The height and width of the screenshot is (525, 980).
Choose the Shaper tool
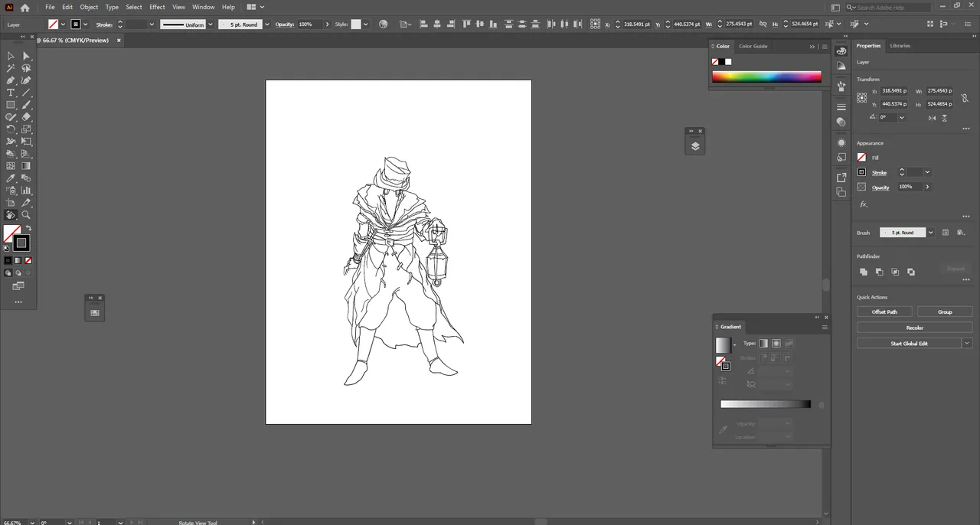(11, 117)
